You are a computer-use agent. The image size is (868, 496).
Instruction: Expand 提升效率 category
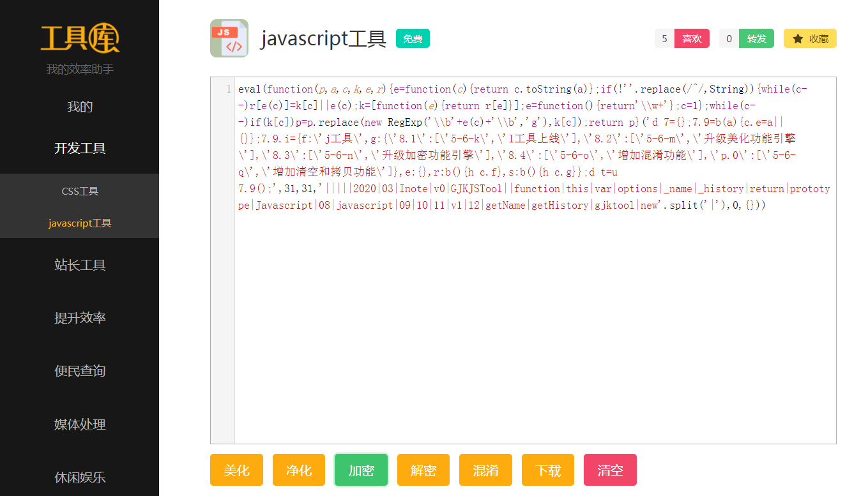(x=80, y=318)
